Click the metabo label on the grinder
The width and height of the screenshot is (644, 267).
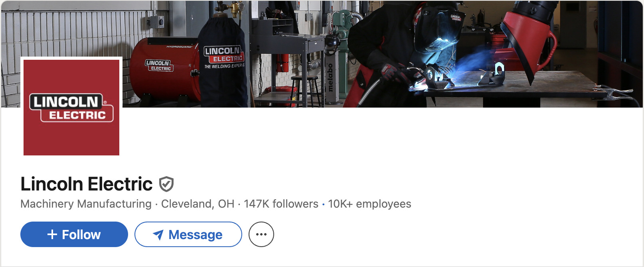(330, 77)
